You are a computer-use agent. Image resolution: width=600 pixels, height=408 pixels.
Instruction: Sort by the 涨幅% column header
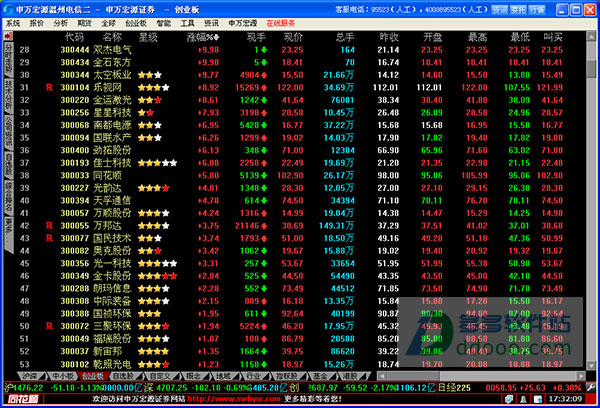point(203,38)
